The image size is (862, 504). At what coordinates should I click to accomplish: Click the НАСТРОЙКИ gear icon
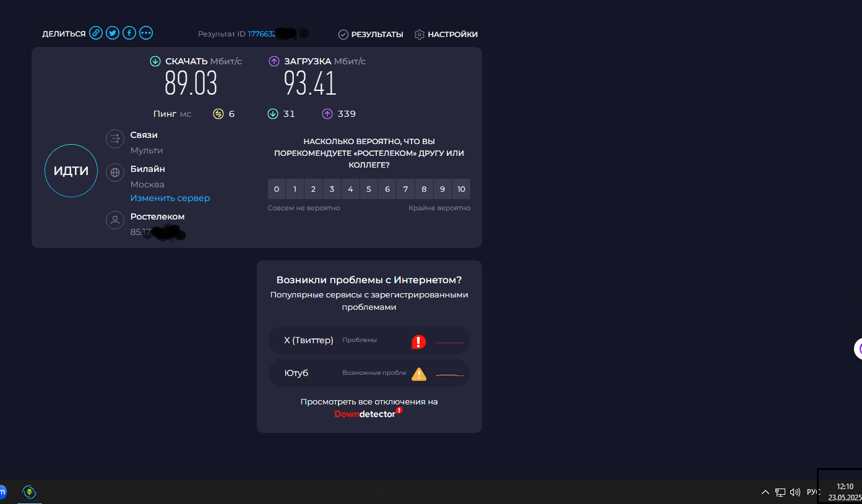click(420, 35)
